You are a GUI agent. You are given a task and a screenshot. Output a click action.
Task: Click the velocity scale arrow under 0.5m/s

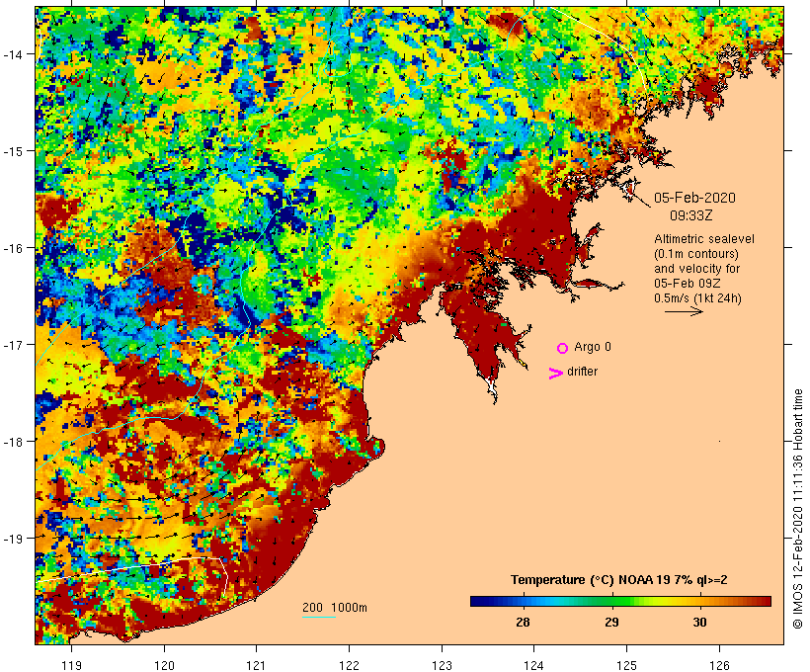click(684, 311)
